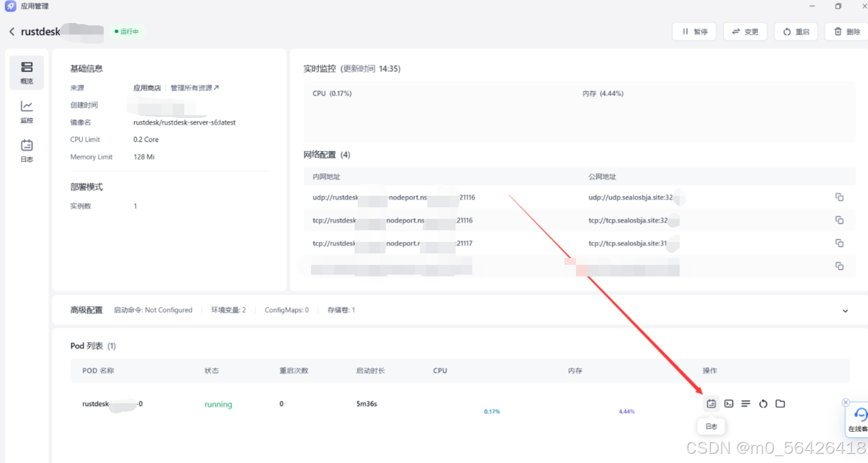Go back with the arrow beside rustdesk
This screenshot has height=463, width=868.
click(12, 32)
